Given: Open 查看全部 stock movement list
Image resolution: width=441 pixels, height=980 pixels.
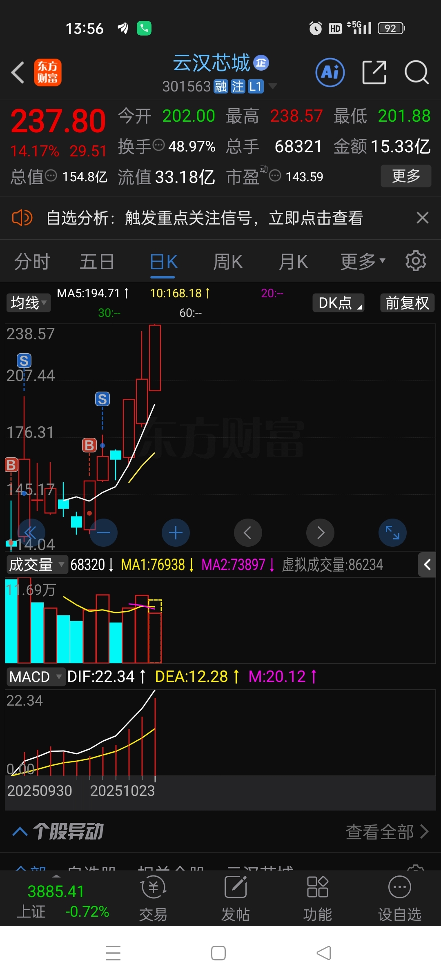Looking at the screenshot, I should [x=387, y=831].
